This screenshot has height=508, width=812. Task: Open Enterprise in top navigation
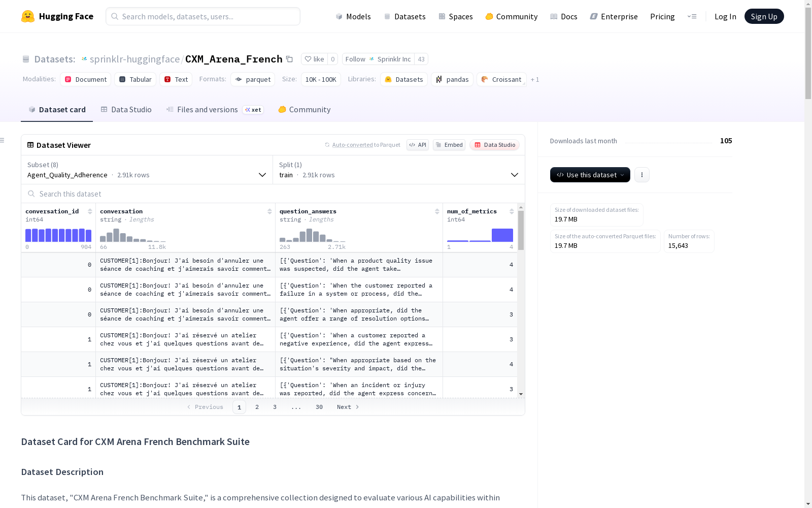coord(614,16)
